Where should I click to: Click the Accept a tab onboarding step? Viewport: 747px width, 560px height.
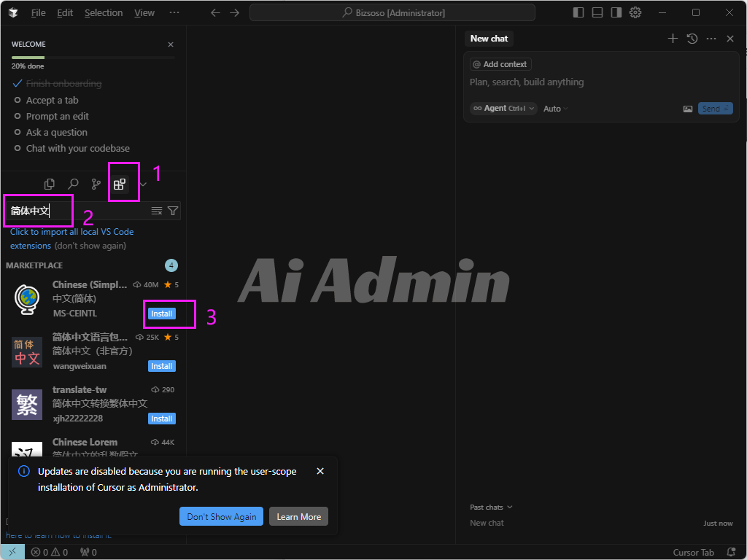[52, 100]
